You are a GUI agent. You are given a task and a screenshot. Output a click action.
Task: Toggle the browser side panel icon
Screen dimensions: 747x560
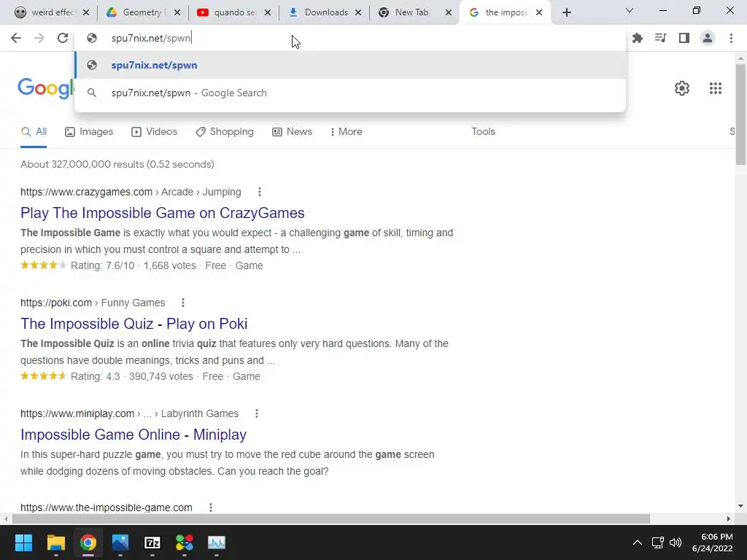coord(684,38)
